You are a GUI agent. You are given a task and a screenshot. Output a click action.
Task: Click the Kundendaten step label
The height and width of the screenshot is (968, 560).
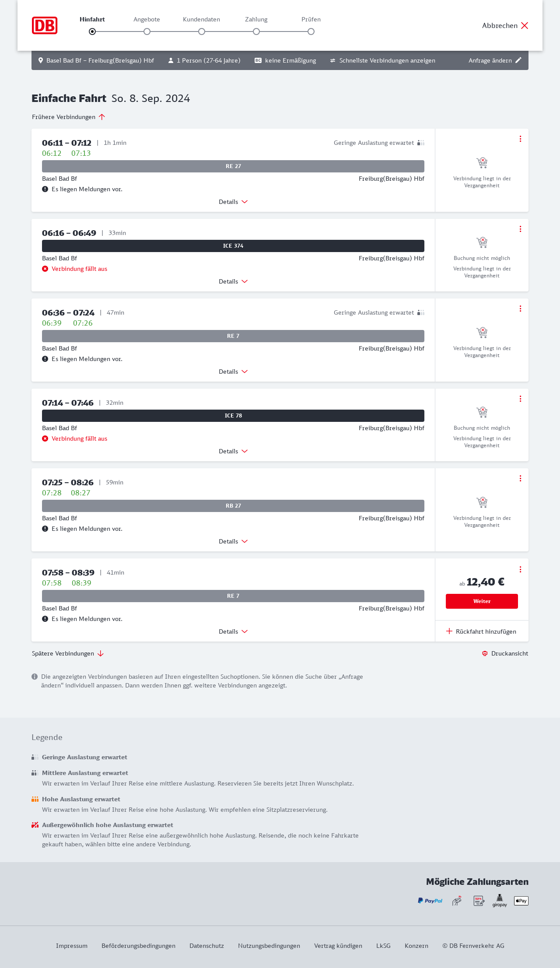click(x=201, y=19)
